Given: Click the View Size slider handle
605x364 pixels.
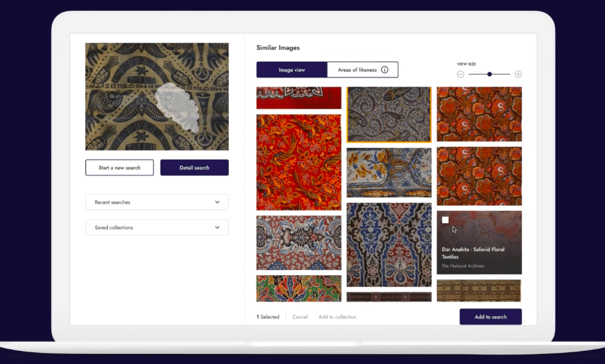Looking at the screenshot, I should (x=489, y=74).
